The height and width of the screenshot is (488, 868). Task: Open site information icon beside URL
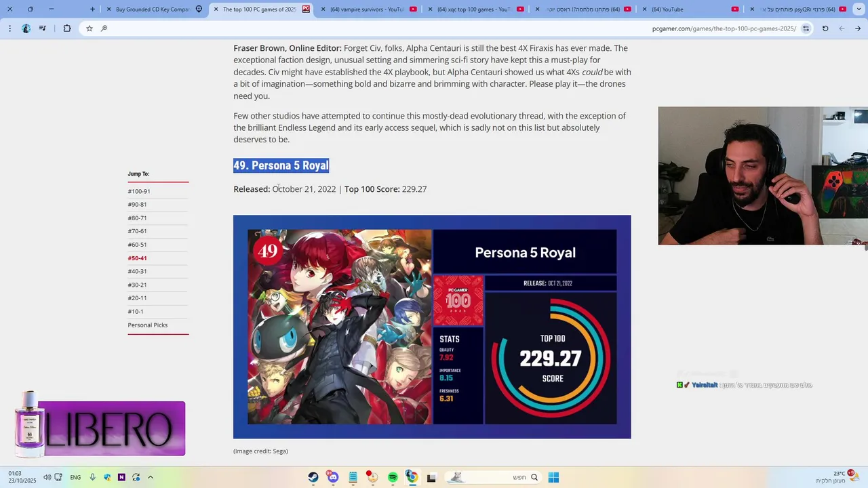point(806,28)
